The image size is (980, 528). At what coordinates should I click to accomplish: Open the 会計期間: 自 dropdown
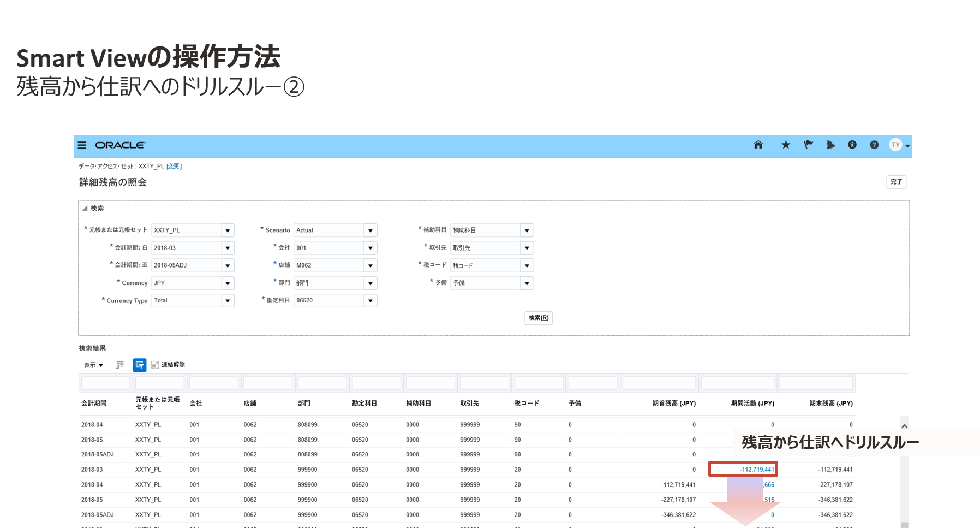(x=228, y=248)
